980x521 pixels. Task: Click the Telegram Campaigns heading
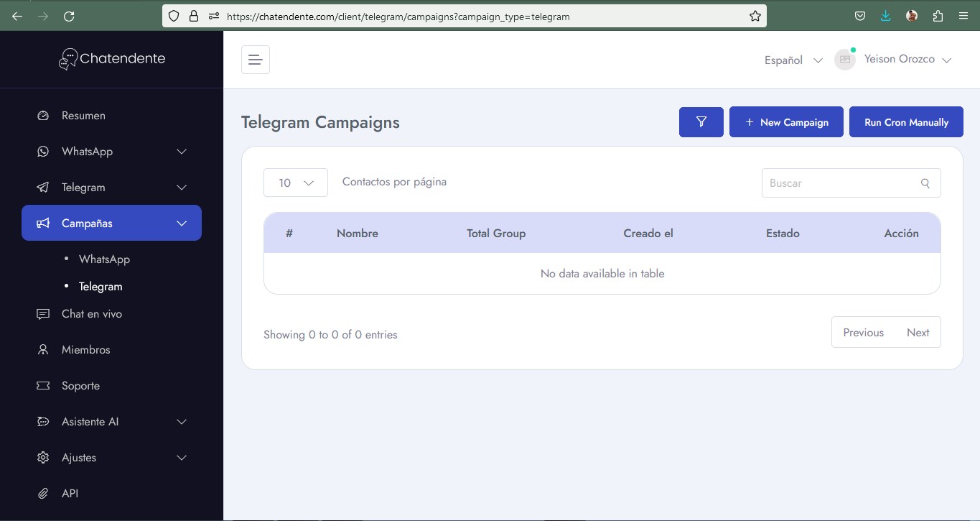pos(320,122)
